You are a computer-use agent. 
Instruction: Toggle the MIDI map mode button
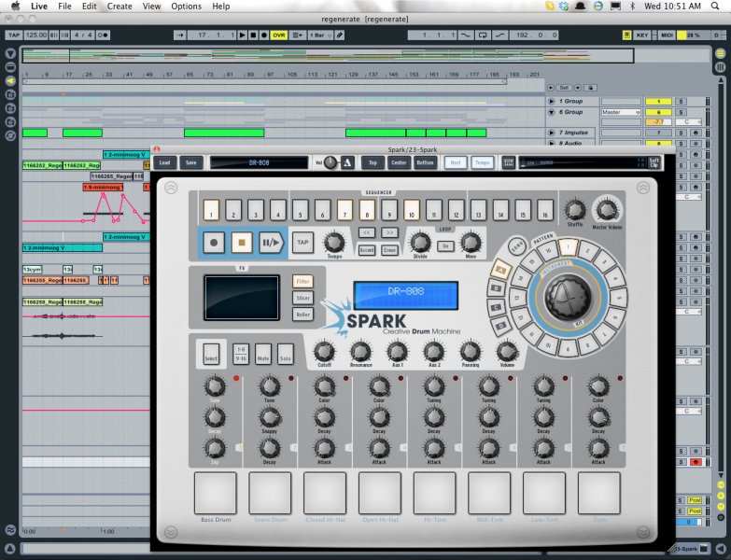667,35
